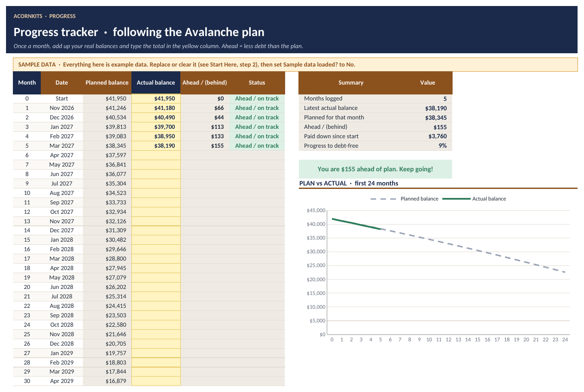This screenshot has width=584, height=392.
Task: Select the Ahead / (behind) column header
Action: tap(204, 83)
